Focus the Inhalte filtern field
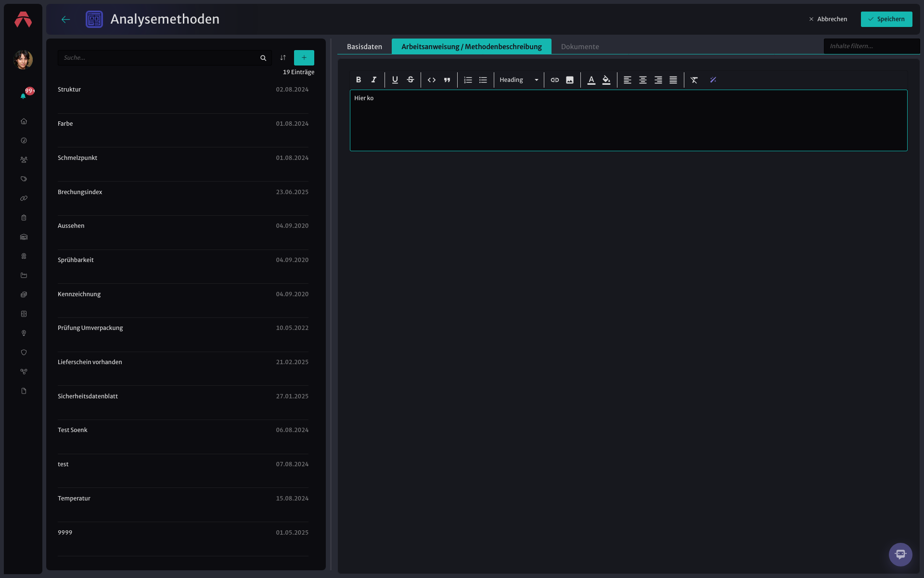924x578 pixels. (x=872, y=46)
